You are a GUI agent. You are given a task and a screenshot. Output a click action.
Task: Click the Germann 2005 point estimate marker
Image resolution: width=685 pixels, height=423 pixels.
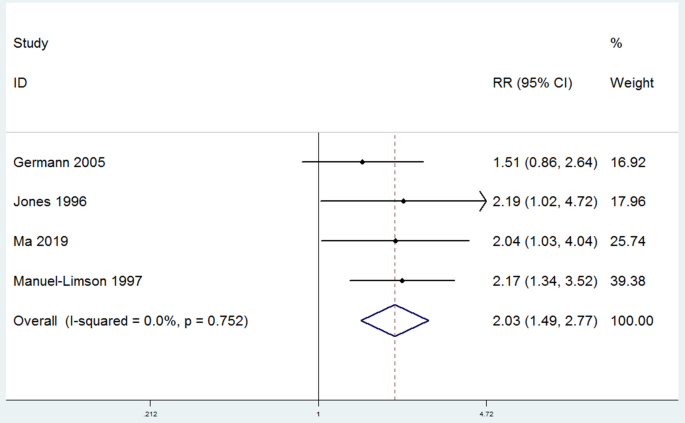[x=362, y=162]
